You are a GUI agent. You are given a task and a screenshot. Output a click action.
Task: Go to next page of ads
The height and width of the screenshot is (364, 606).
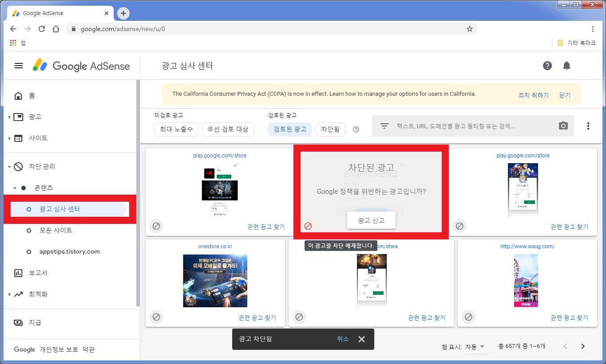(583, 346)
